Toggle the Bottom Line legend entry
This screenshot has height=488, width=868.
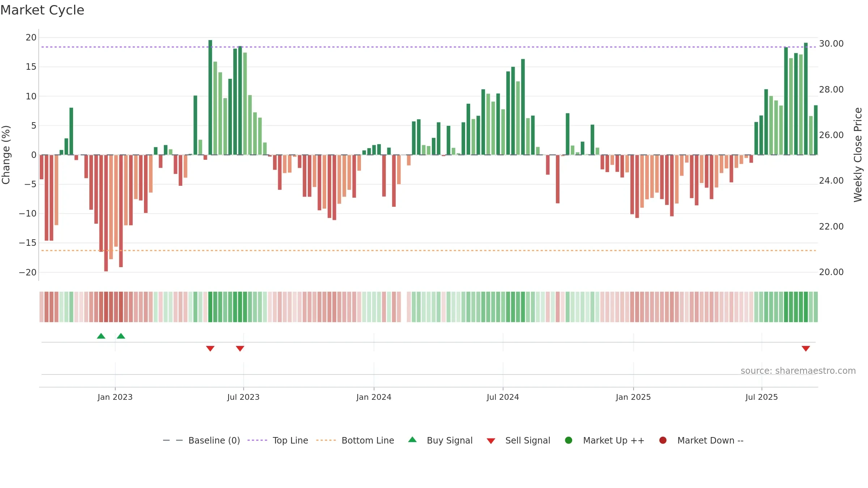click(x=355, y=440)
